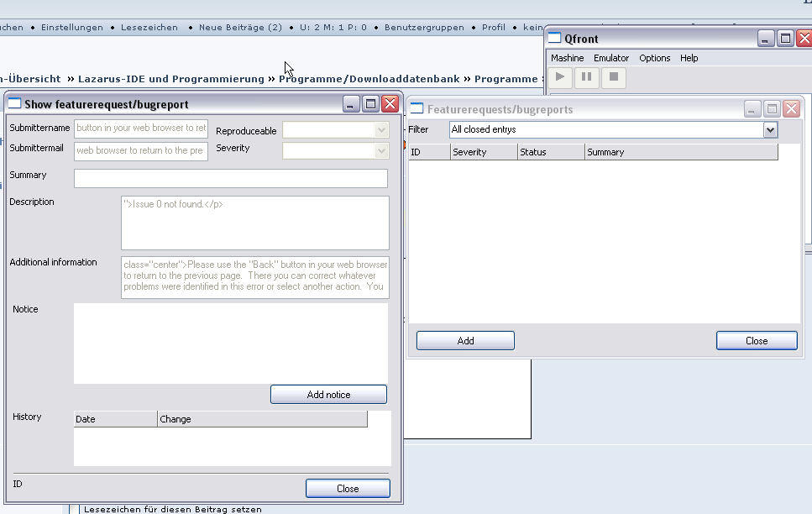Sort list by Severity column header

(482, 152)
